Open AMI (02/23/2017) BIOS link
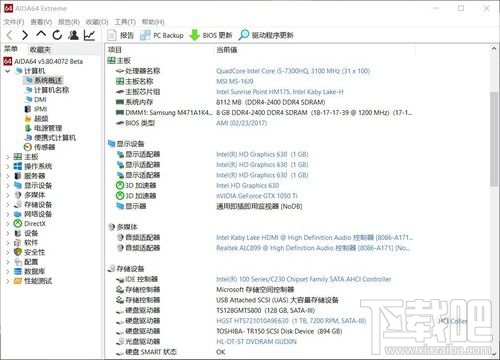Screen dimensions: 500x360 tap(242, 123)
